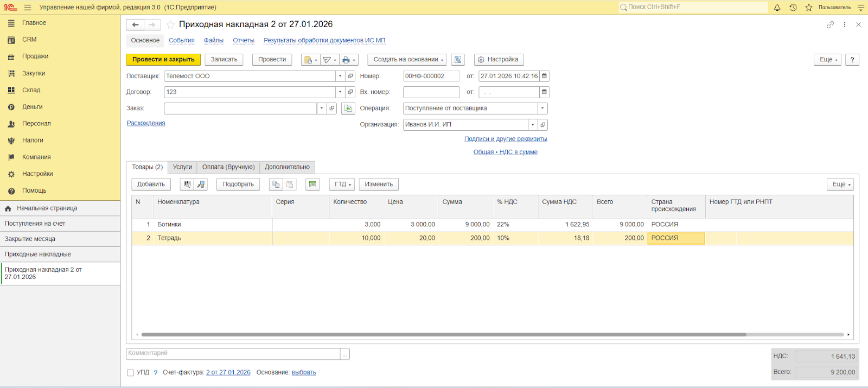Open the ГТД dropdown button
Viewport: 868px width, 388px height.
tap(342, 185)
